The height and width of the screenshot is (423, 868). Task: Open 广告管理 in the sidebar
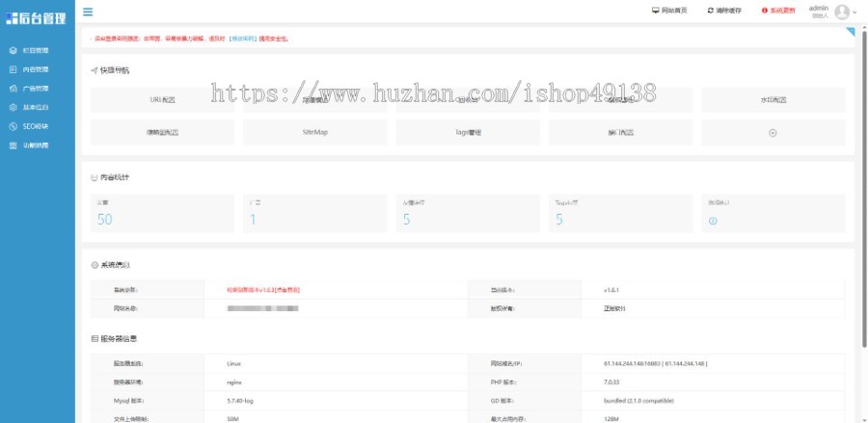38,89
